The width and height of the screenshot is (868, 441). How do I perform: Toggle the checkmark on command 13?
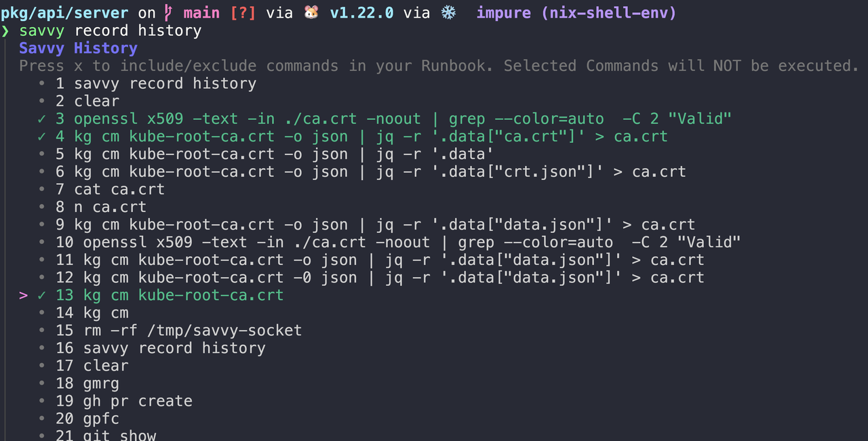[x=42, y=295]
